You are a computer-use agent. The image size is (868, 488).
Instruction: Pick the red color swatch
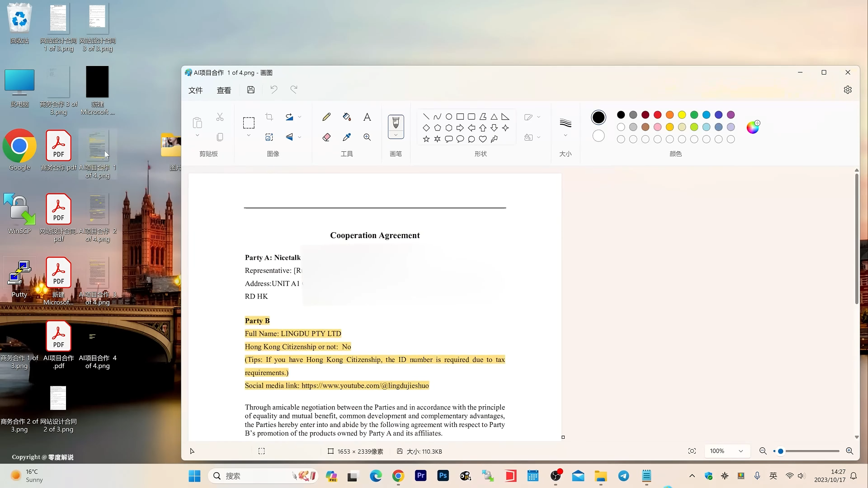657,115
